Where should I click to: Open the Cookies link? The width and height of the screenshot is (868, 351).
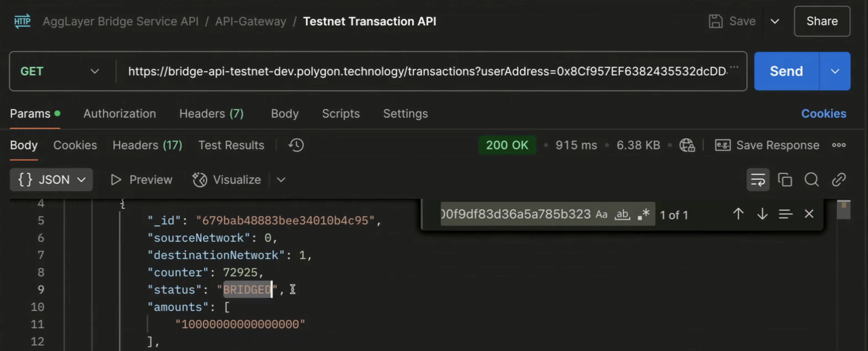point(824,114)
